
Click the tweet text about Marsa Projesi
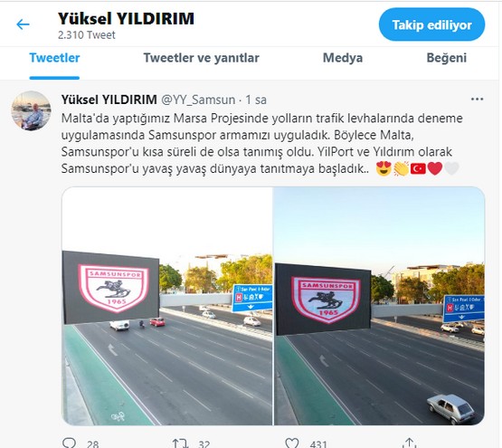coord(262,144)
